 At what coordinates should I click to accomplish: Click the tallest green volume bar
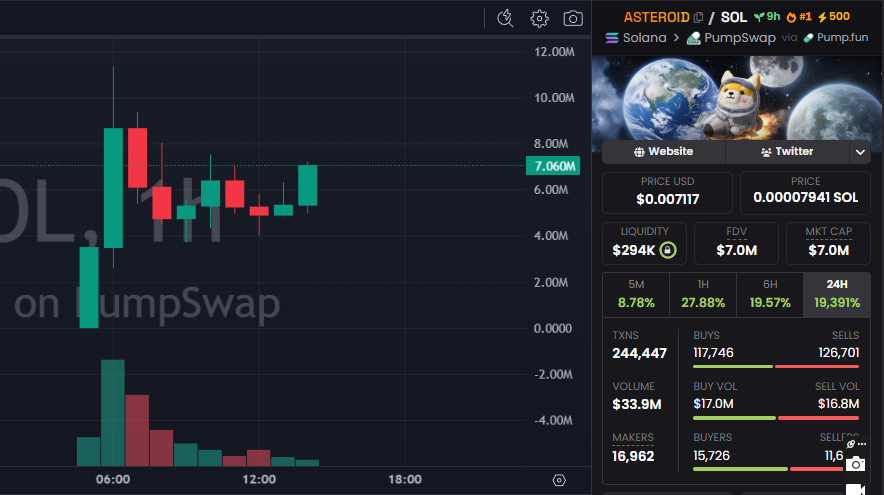[113, 413]
